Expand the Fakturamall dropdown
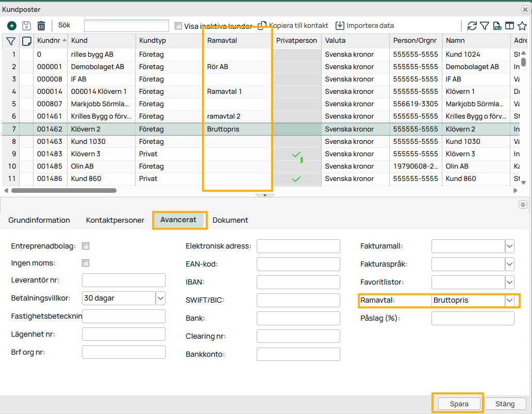 coord(510,246)
